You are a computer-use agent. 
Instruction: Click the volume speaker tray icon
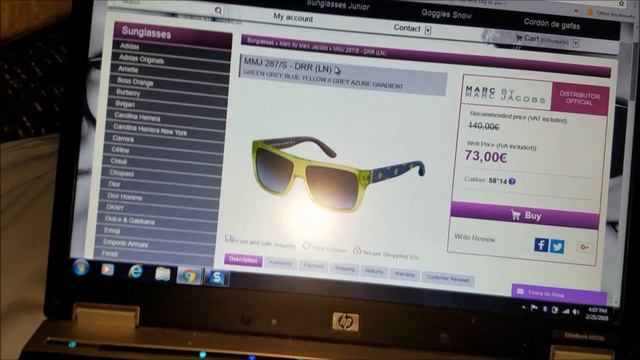(x=576, y=312)
